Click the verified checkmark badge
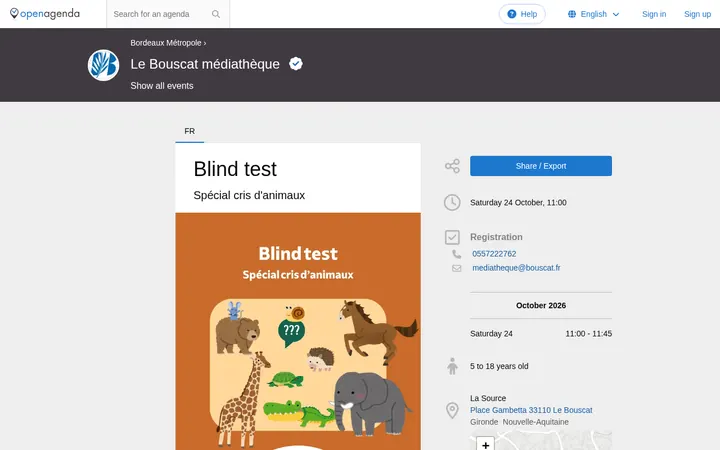720x450 pixels. pyautogui.click(x=296, y=64)
